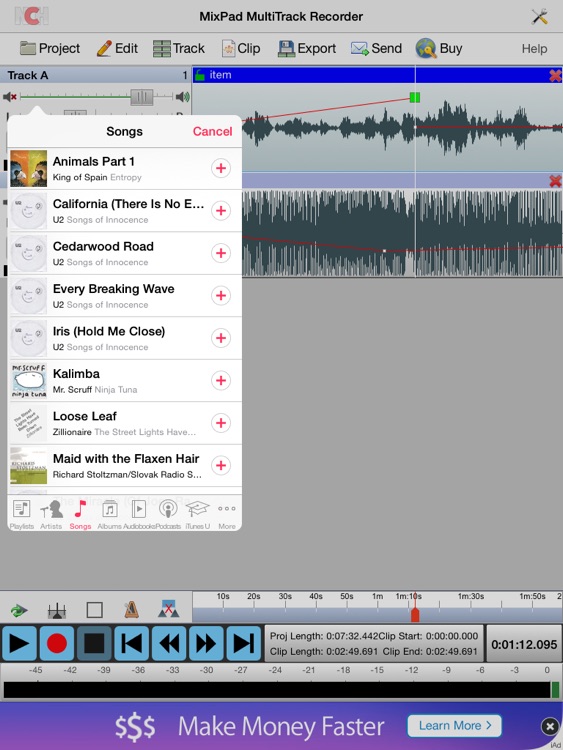Add Animals Part 1 with its plus button

click(221, 168)
